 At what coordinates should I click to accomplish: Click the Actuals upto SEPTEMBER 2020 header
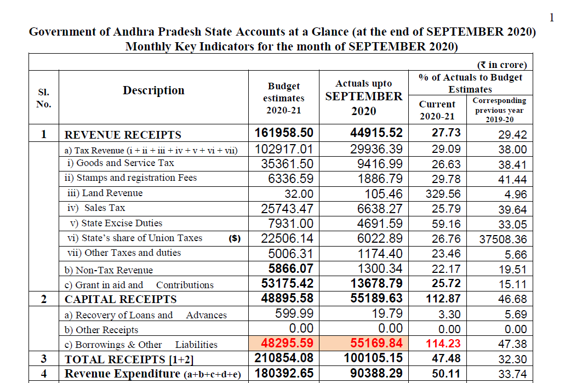pos(363,97)
